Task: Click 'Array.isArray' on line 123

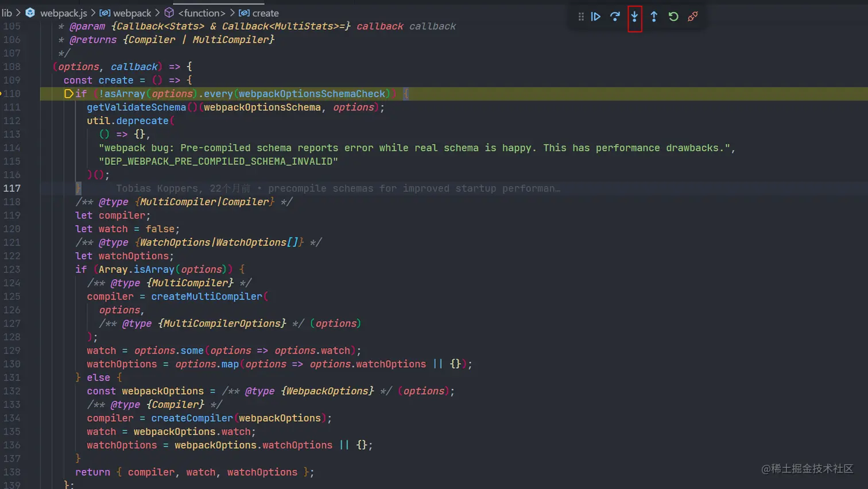Action: click(x=136, y=269)
